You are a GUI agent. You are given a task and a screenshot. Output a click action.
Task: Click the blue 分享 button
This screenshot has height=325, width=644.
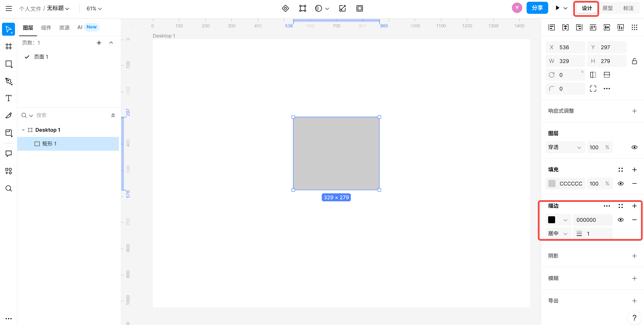tap(537, 8)
